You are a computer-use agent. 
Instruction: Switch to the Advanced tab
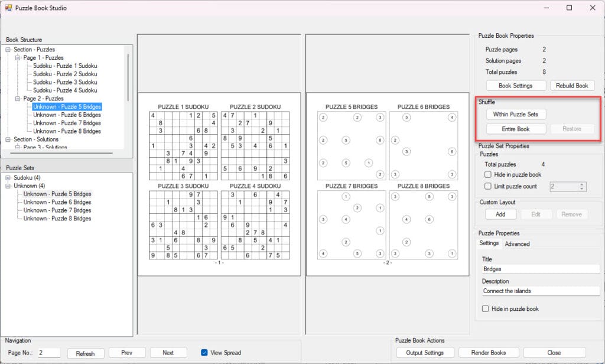tap(517, 244)
